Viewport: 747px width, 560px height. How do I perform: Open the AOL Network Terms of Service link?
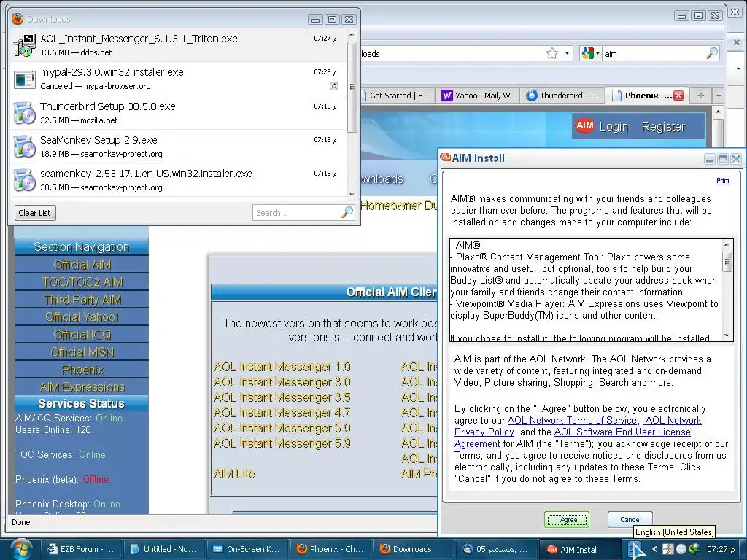point(572,420)
